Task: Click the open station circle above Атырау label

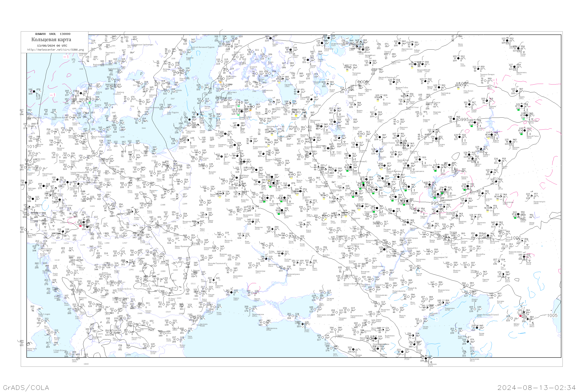Action: 470,293
